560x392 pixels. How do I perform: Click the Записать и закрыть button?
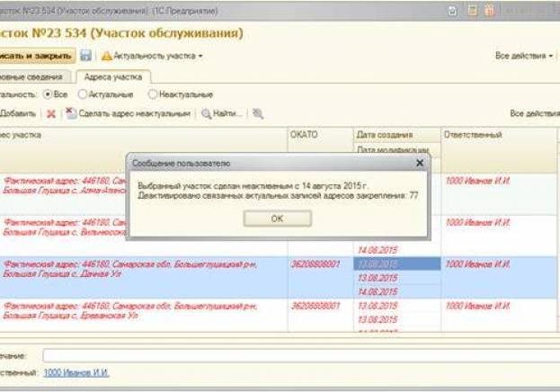[x=36, y=56]
